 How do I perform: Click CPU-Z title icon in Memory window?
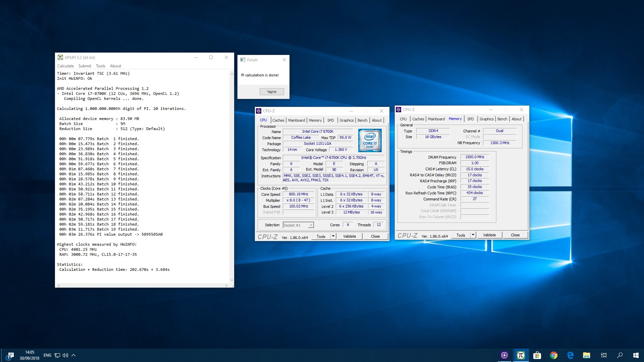(398, 109)
